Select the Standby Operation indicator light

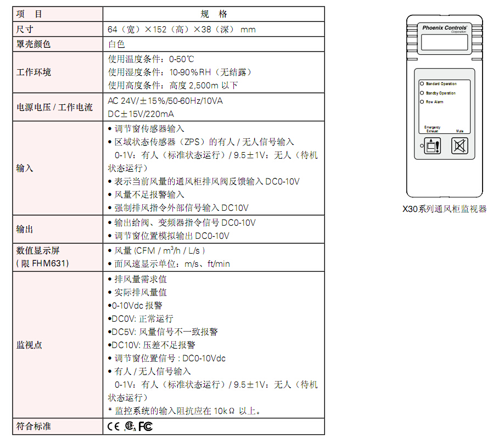422,93
